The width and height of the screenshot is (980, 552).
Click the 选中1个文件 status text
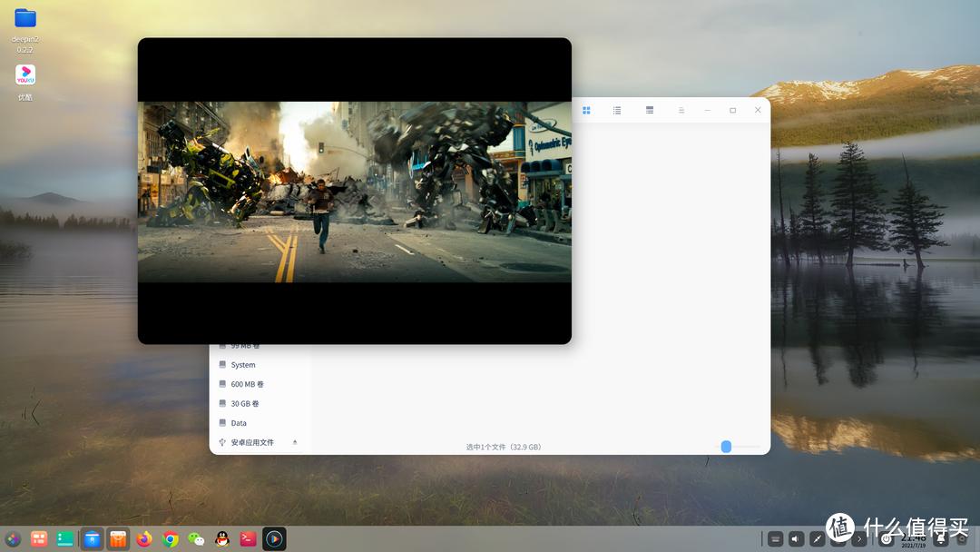point(503,446)
